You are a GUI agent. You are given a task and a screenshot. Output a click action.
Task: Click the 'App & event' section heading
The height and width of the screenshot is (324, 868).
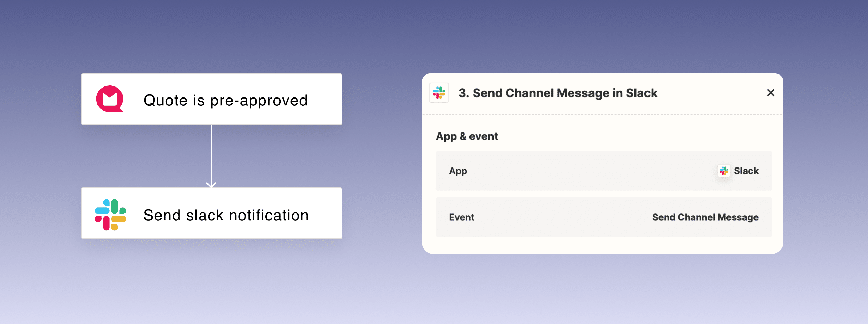467,136
